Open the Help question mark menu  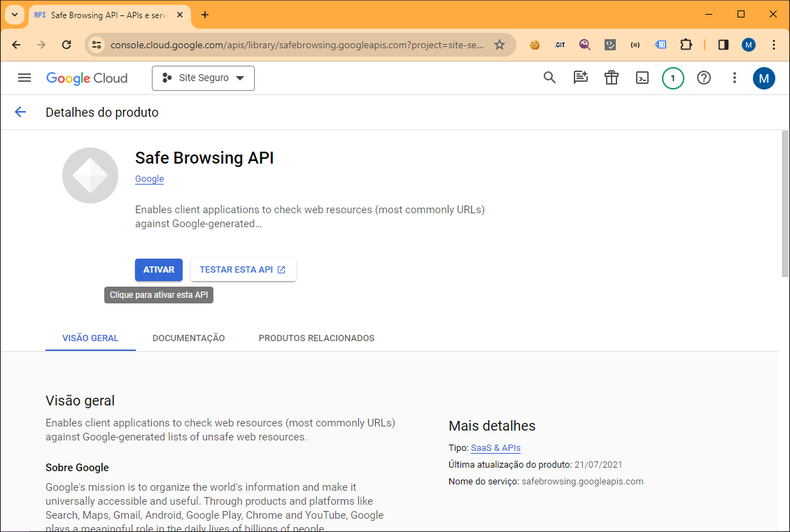coord(703,78)
